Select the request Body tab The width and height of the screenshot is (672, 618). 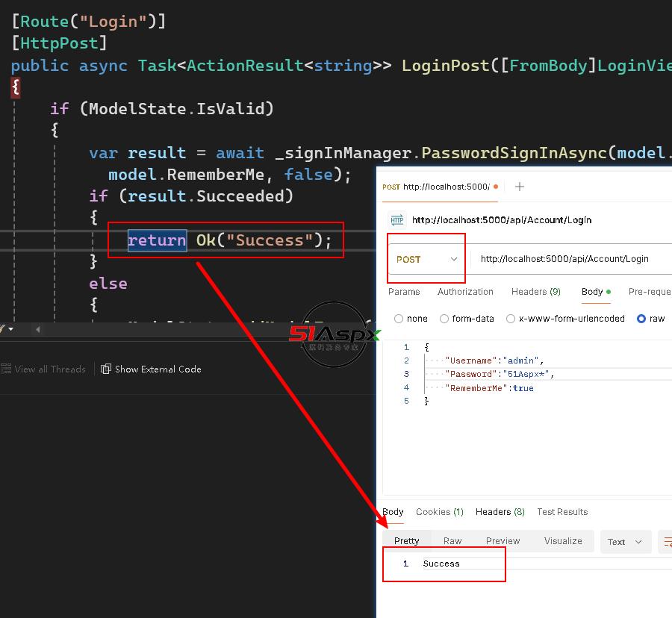(x=596, y=292)
